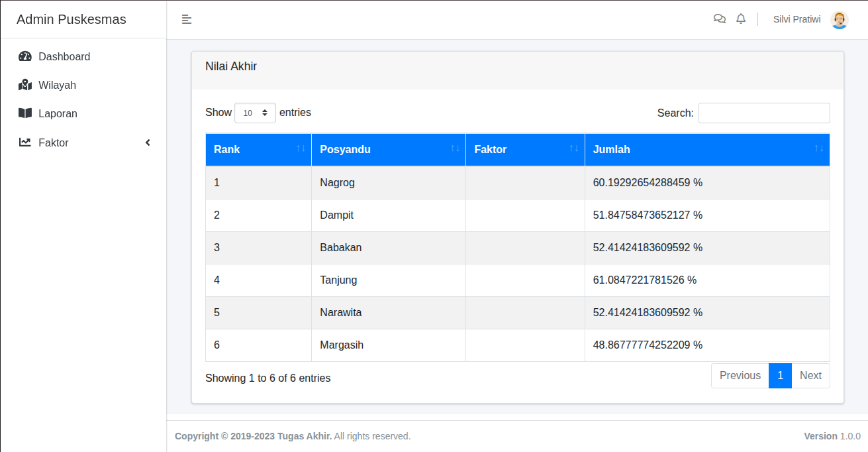
Task: Click the Rank column header label
Action: (x=227, y=150)
